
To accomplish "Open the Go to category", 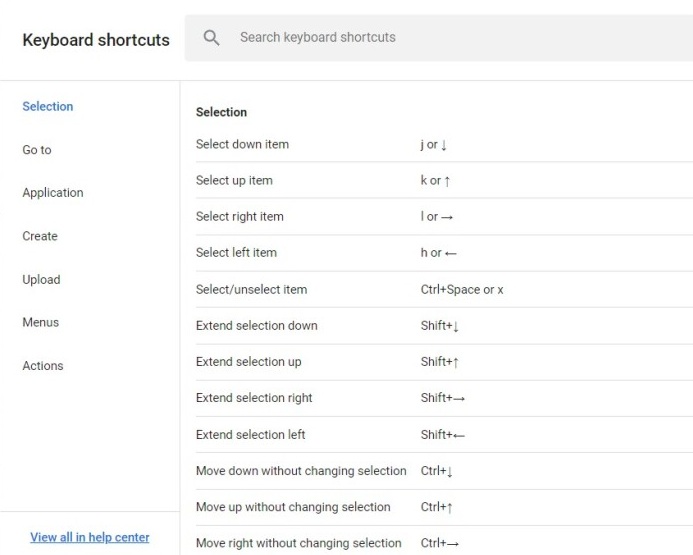I will coord(37,150).
